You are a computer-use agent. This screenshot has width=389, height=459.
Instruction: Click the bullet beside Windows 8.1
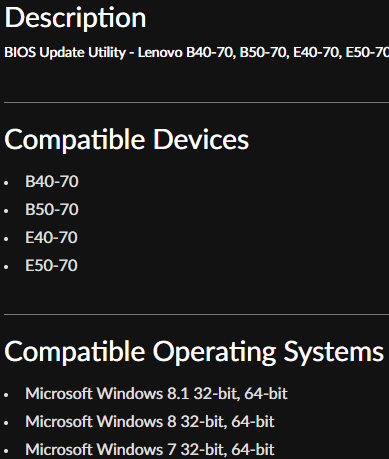pos(6,395)
